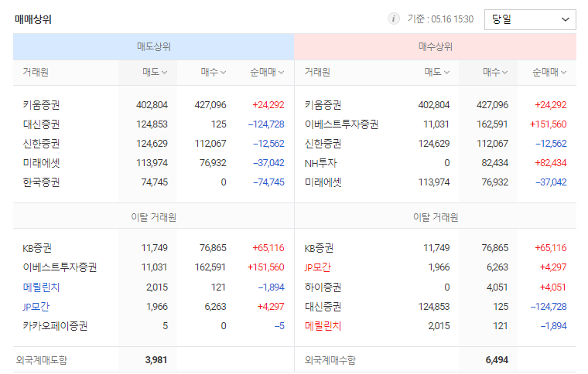Click 신한증권 in the 매수상위 list
The image size is (588, 374).
click(323, 144)
